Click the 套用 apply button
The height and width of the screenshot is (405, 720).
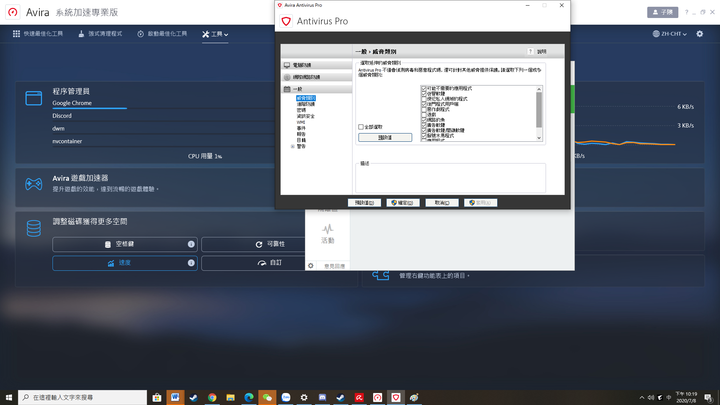(x=480, y=202)
